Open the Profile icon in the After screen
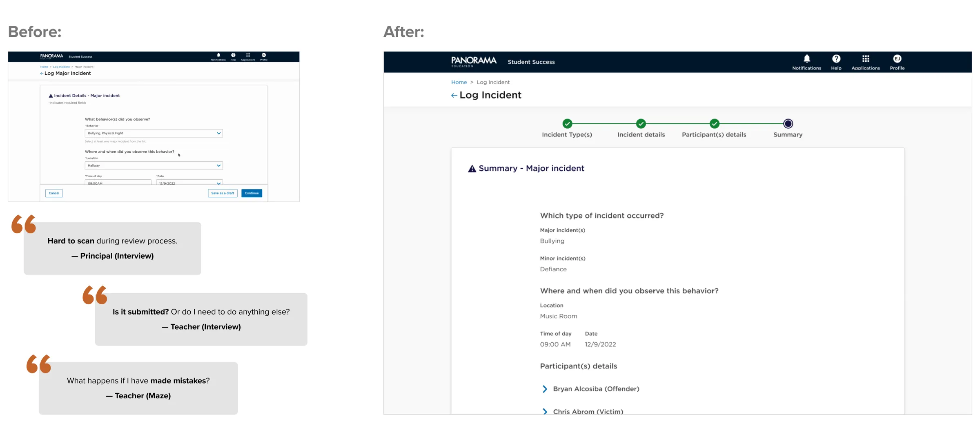 point(897,62)
